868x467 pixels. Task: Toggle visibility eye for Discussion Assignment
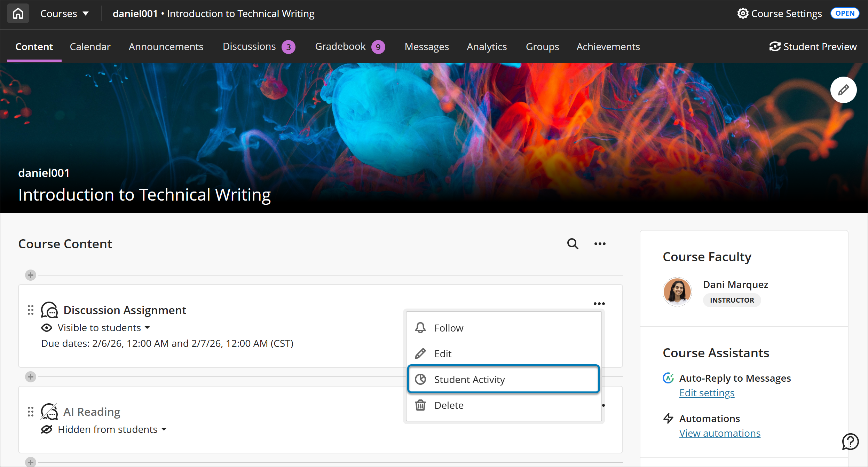pos(47,327)
